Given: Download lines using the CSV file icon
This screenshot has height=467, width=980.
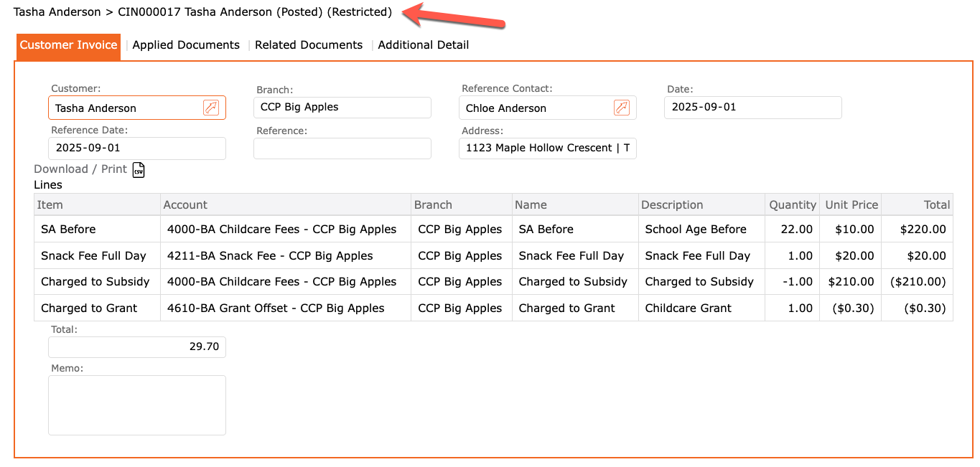Looking at the screenshot, I should [139, 169].
